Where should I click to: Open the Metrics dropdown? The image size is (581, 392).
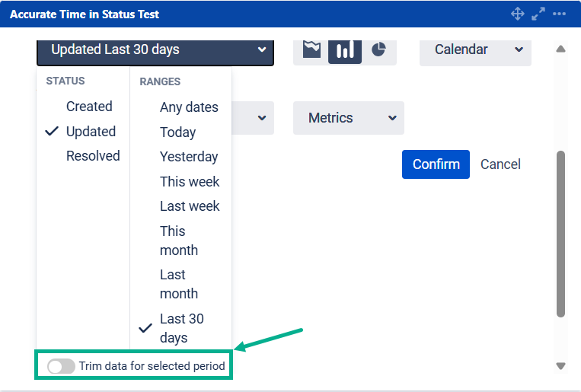(348, 118)
